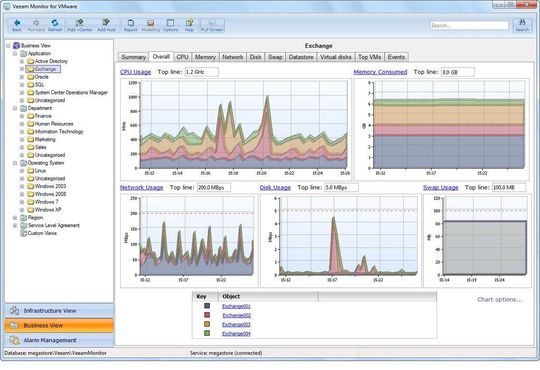
Task: Click the CPU Usage top line field
Action: pyautogui.click(x=201, y=72)
